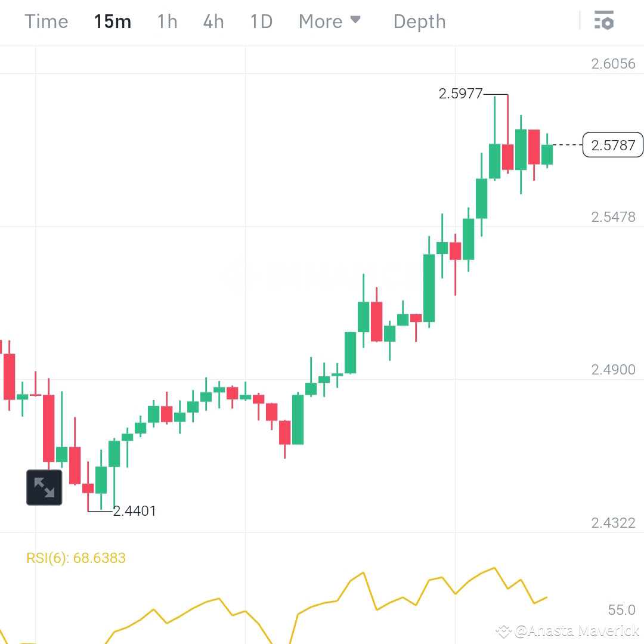The image size is (644, 644).
Task: Click the 2.4900 gridline price label
Action: click(614, 369)
